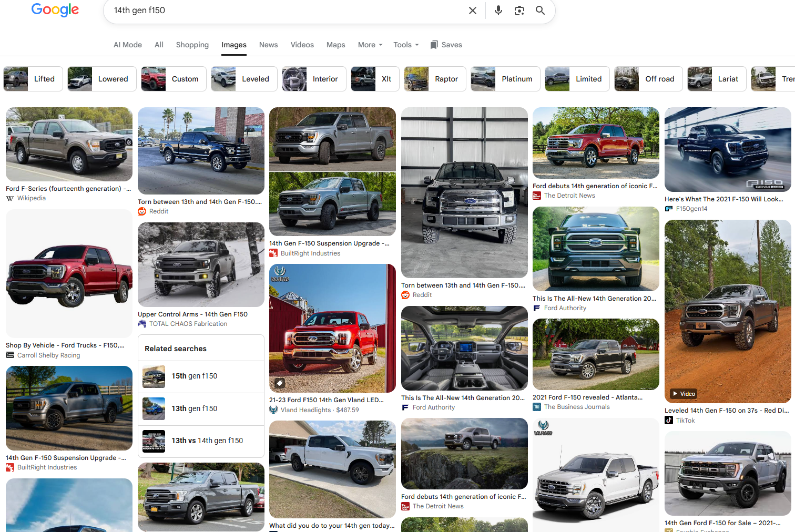Click the magnifying glass search icon
Screen dimensions: 795x532
(x=540, y=11)
